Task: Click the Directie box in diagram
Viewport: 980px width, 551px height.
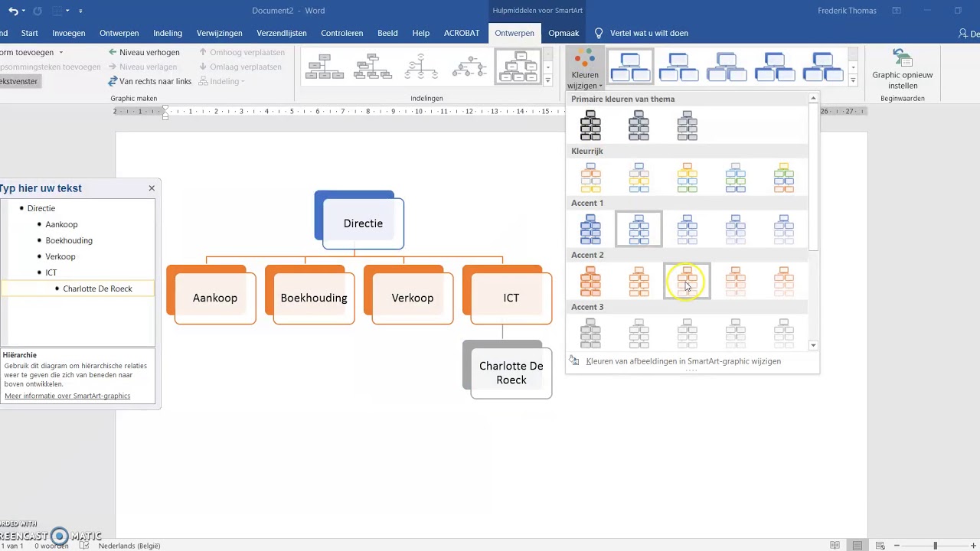Action: pyautogui.click(x=363, y=223)
